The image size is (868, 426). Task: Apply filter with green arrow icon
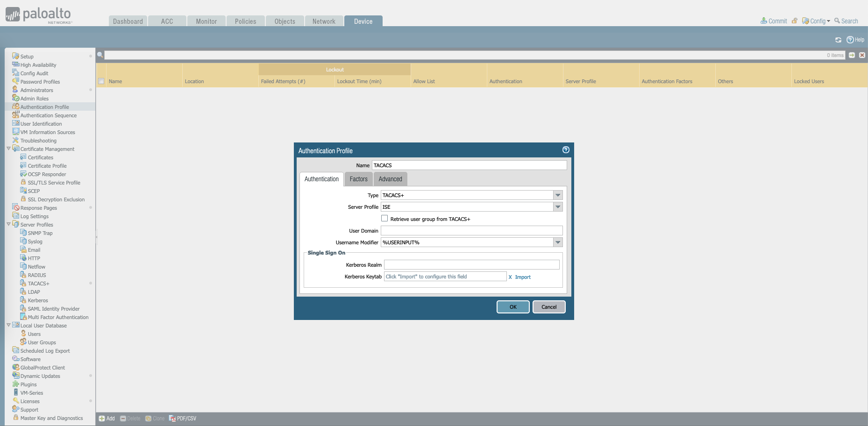pyautogui.click(x=852, y=55)
